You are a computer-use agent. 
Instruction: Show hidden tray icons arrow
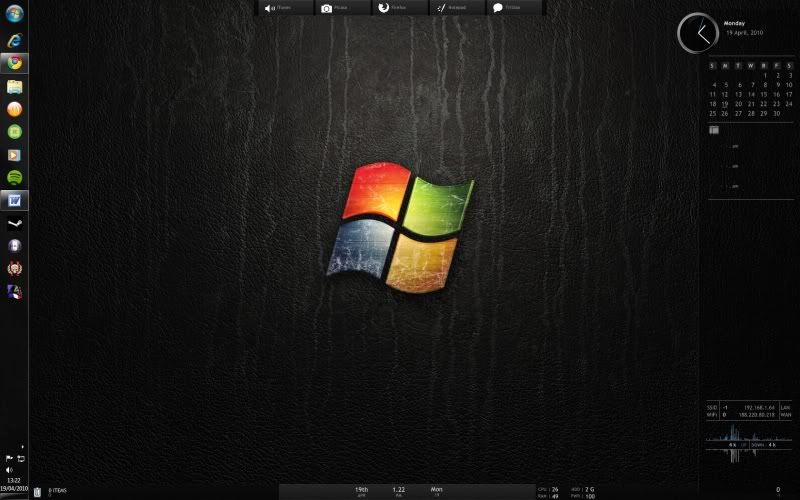22,447
